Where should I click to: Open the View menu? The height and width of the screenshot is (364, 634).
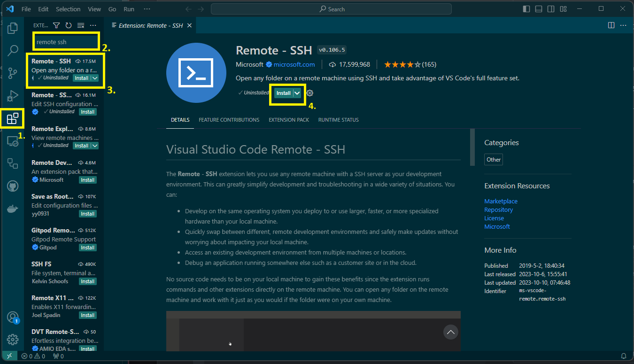point(94,8)
